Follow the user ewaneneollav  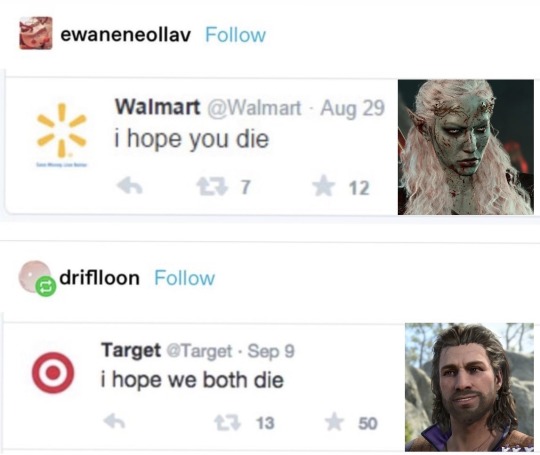236,35
